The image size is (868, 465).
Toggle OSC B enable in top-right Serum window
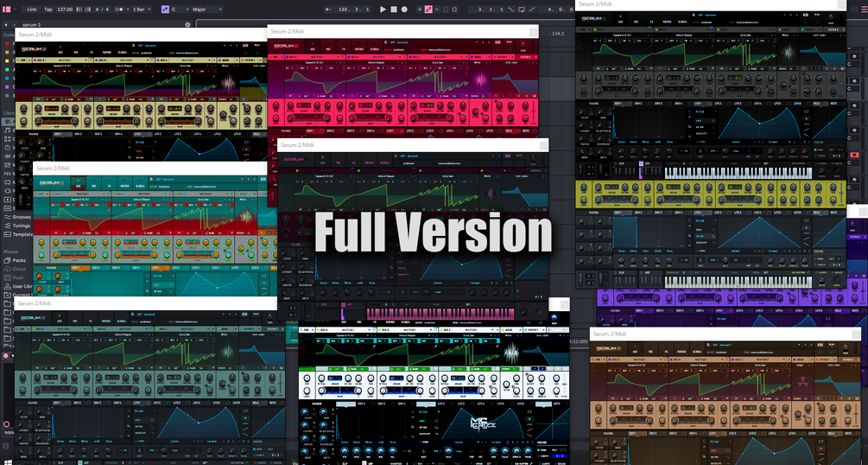[656, 29]
